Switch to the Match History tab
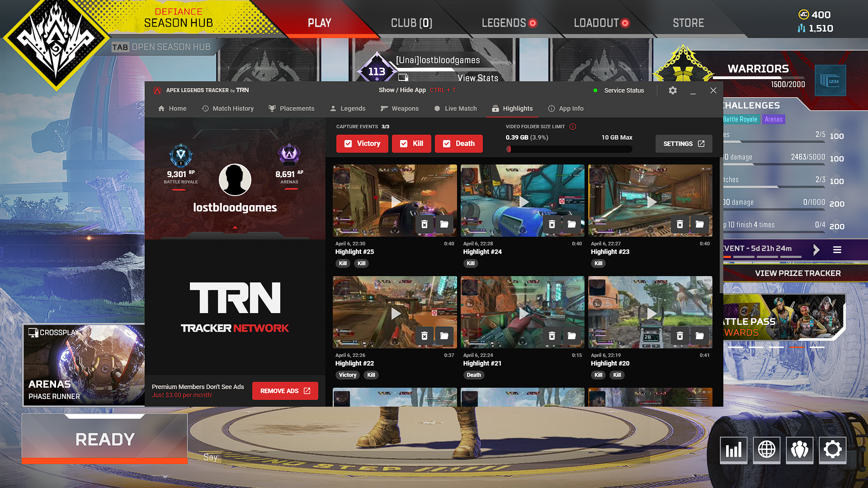This screenshot has height=488, width=868. [x=228, y=108]
